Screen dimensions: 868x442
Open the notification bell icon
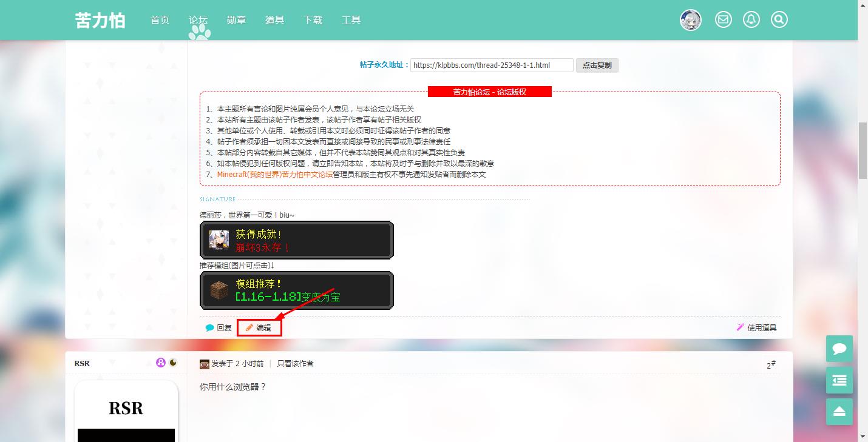coord(751,20)
